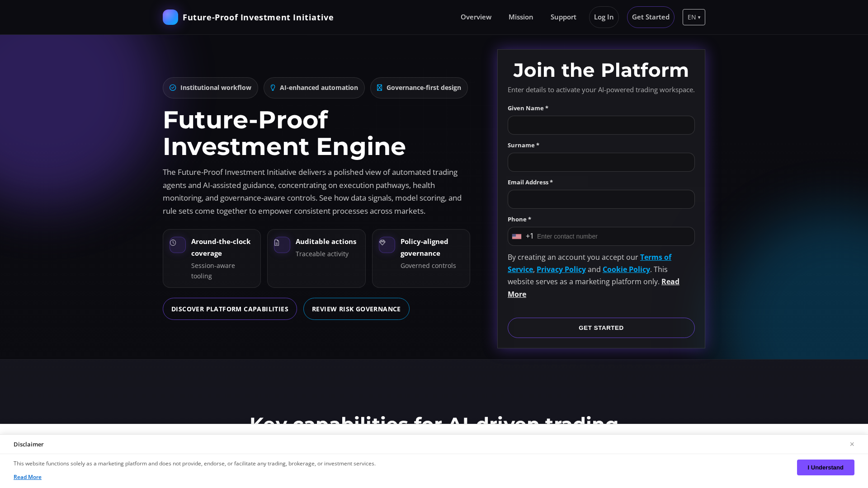
Task: Click the Policy-aligned governance card title
Action: [425, 248]
